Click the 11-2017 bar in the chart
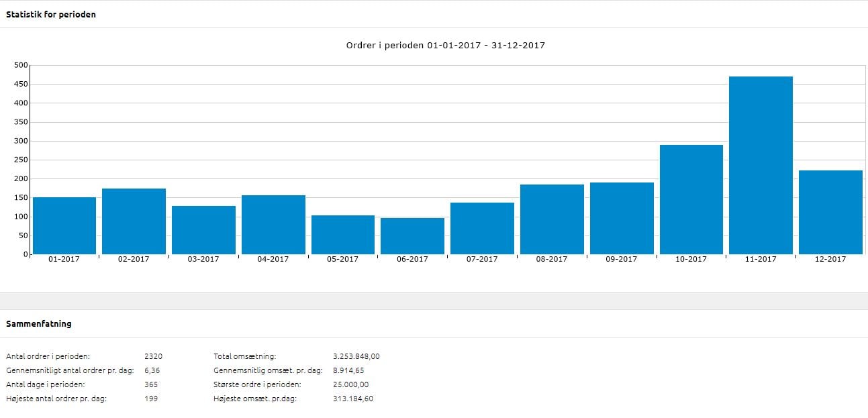868x418 pixels. point(761,165)
